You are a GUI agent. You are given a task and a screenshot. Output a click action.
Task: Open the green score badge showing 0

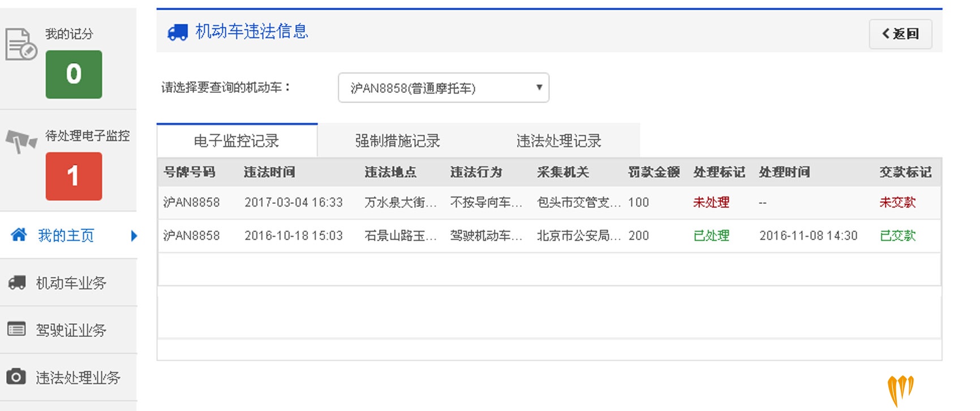(74, 74)
